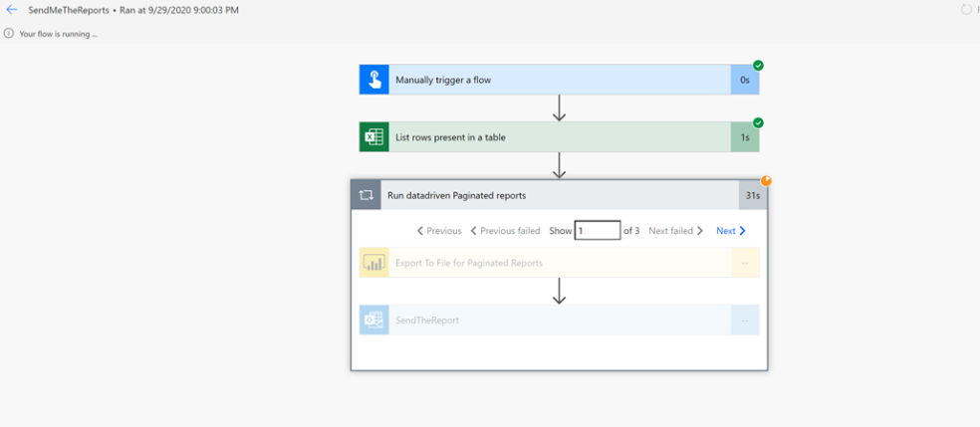This screenshot has height=427, width=980.
Task: Click the 31s duration on loop step
Action: click(753, 195)
